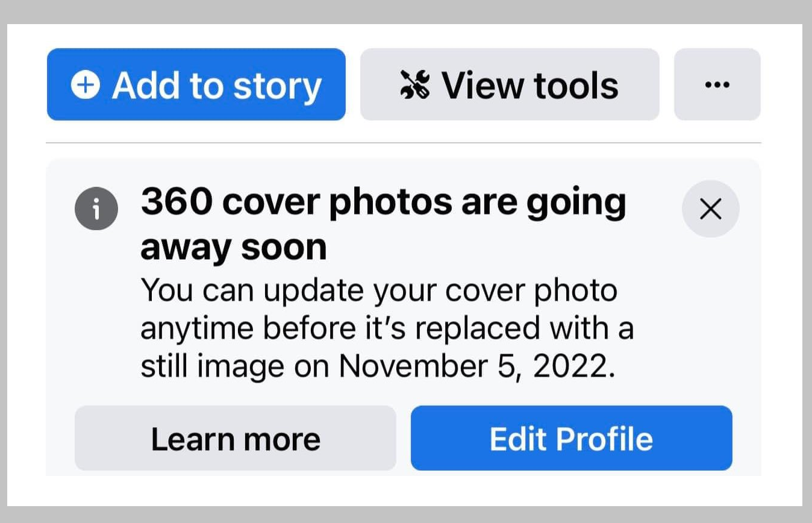The width and height of the screenshot is (812, 523).
Task: Click the notice text mentioning November 5, 2022
Action: pyautogui.click(x=387, y=328)
